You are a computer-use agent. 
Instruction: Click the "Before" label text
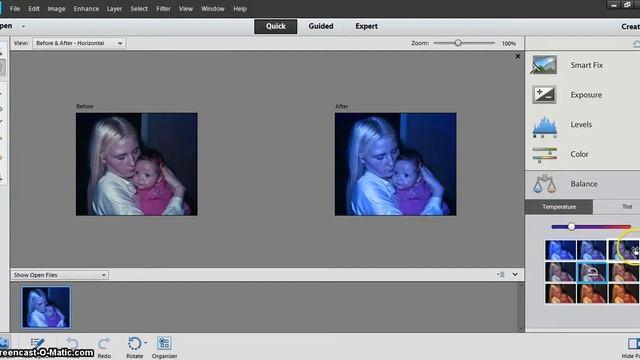84,107
